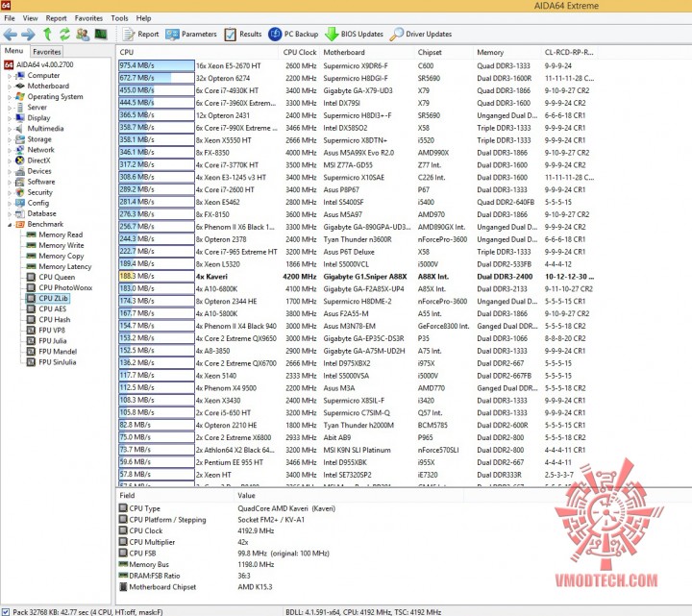This screenshot has height=616, width=692.
Task: Expand the Multimedia tree node
Action: click(x=10, y=129)
